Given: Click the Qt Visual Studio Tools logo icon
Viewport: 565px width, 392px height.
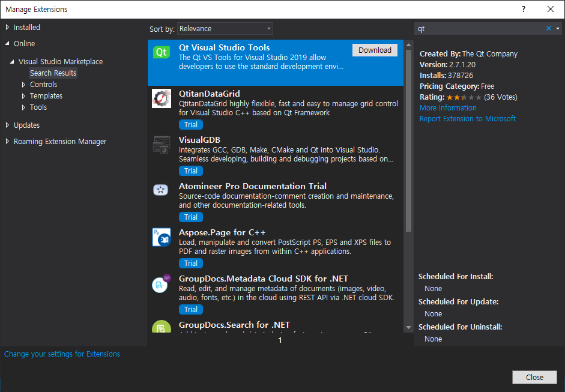Looking at the screenshot, I should 161,53.
